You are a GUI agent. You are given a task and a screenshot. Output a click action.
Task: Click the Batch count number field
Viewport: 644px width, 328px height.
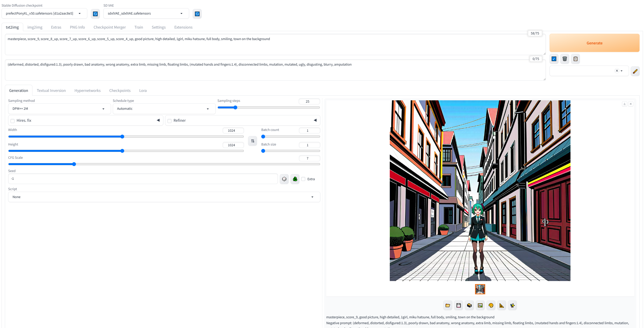pos(309,131)
